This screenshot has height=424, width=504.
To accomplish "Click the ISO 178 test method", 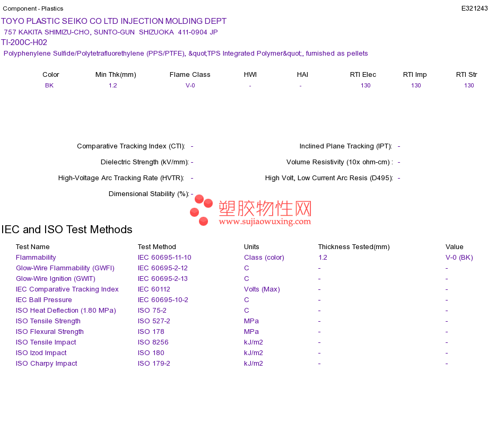I will pyautogui.click(x=151, y=331).
